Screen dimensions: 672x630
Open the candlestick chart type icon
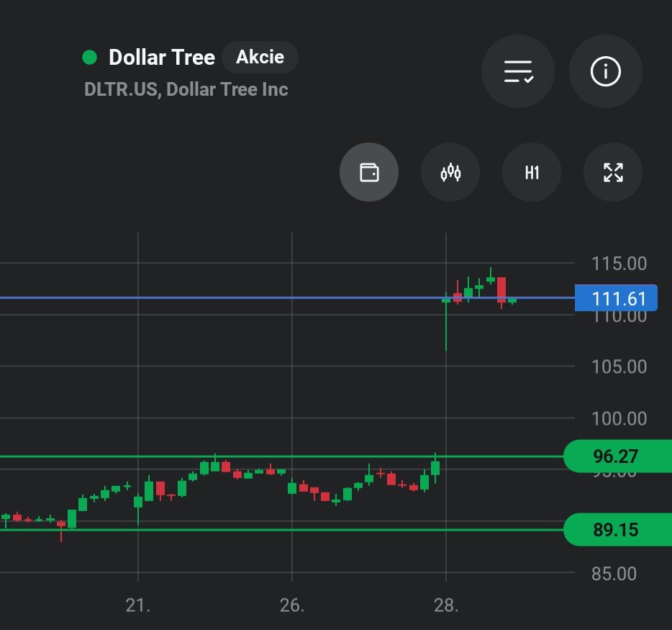tap(450, 172)
